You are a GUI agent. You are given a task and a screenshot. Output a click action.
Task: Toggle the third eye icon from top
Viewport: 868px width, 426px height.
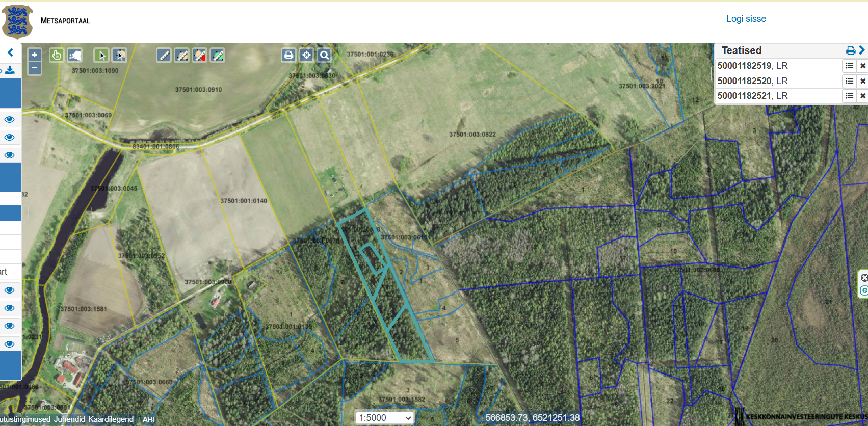pos(9,155)
